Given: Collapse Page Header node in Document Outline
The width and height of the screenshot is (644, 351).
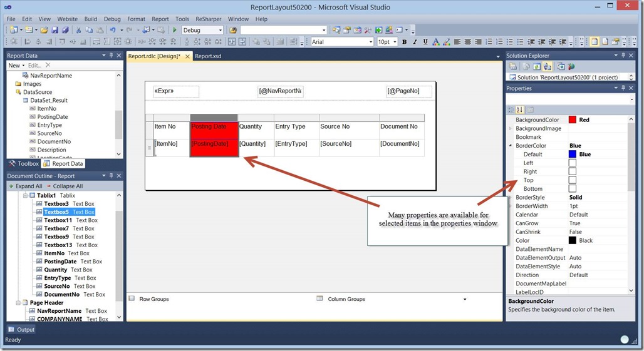Looking at the screenshot, I should [18, 303].
